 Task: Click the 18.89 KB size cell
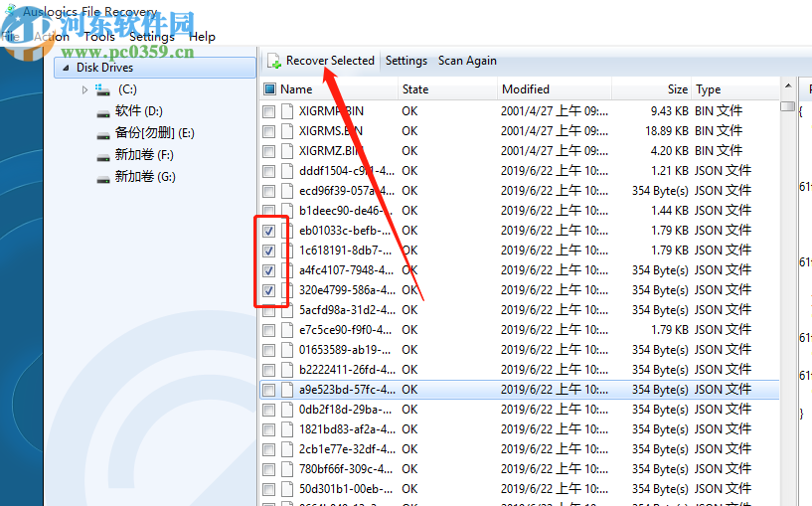click(667, 131)
